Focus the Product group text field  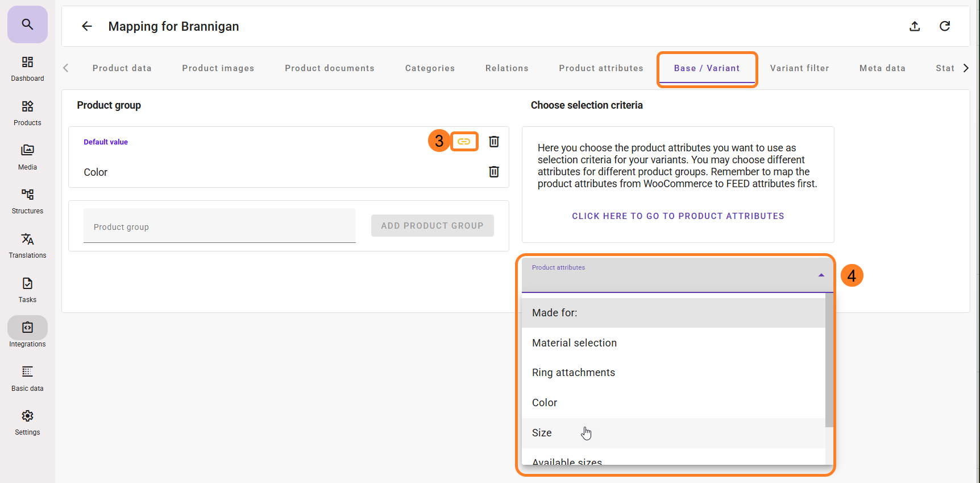219,226
